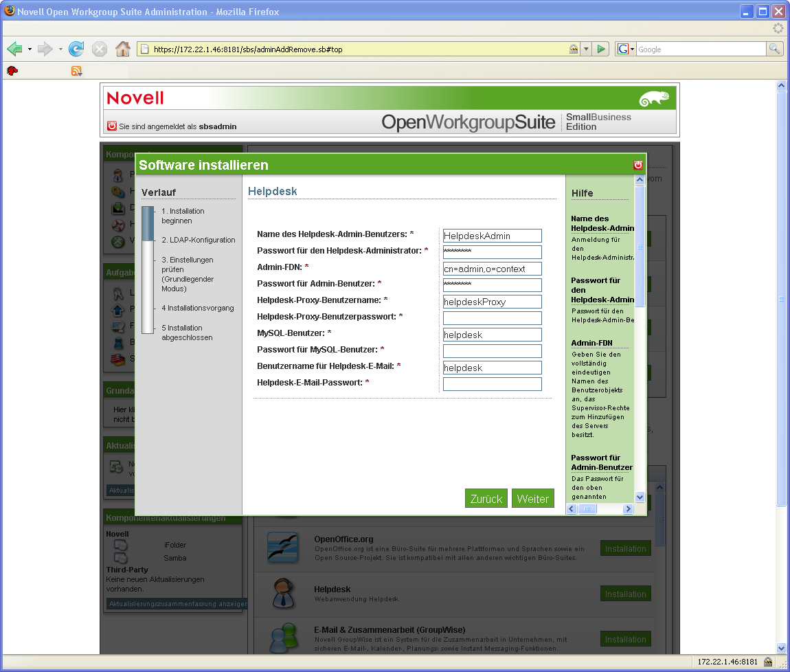Image resolution: width=790 pixels, height=672 pixels.
Task: Click the Weiter button
Action: point(532,499)
